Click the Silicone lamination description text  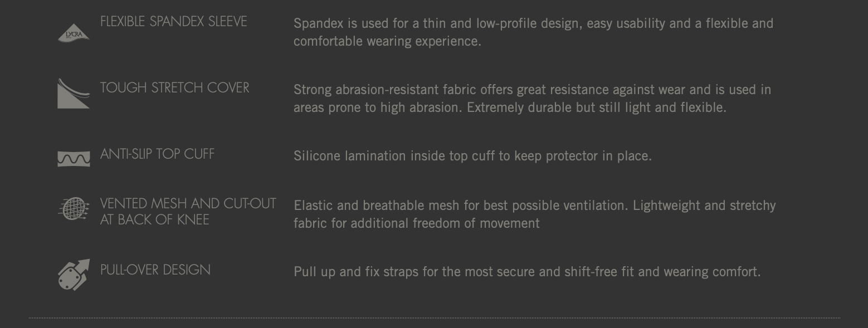[x=472, y=156]
